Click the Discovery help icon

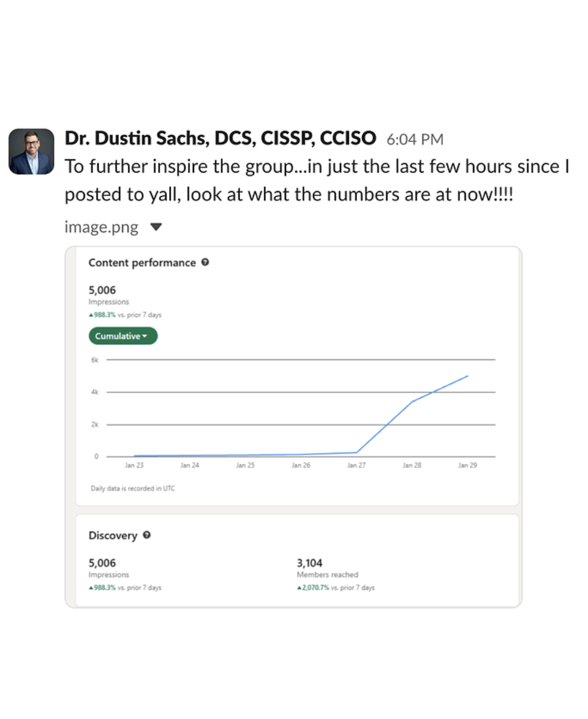pos(146,535)
